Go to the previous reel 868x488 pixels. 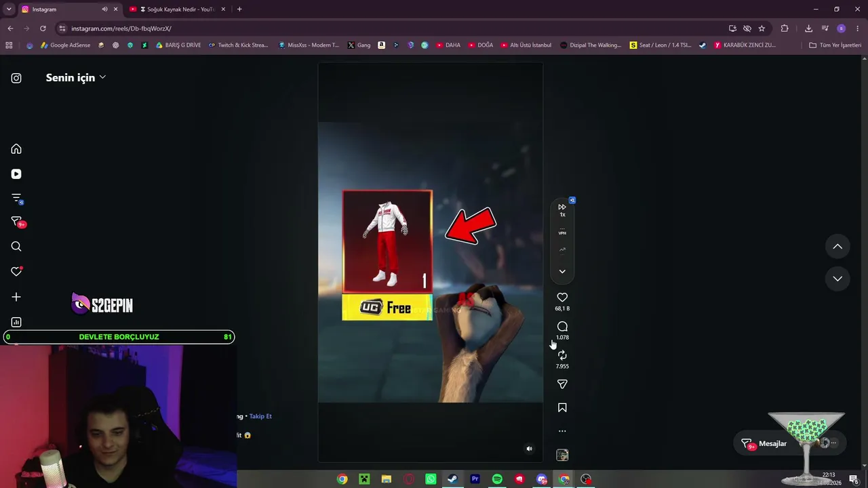pyautogui.click(x=837, y=247)
